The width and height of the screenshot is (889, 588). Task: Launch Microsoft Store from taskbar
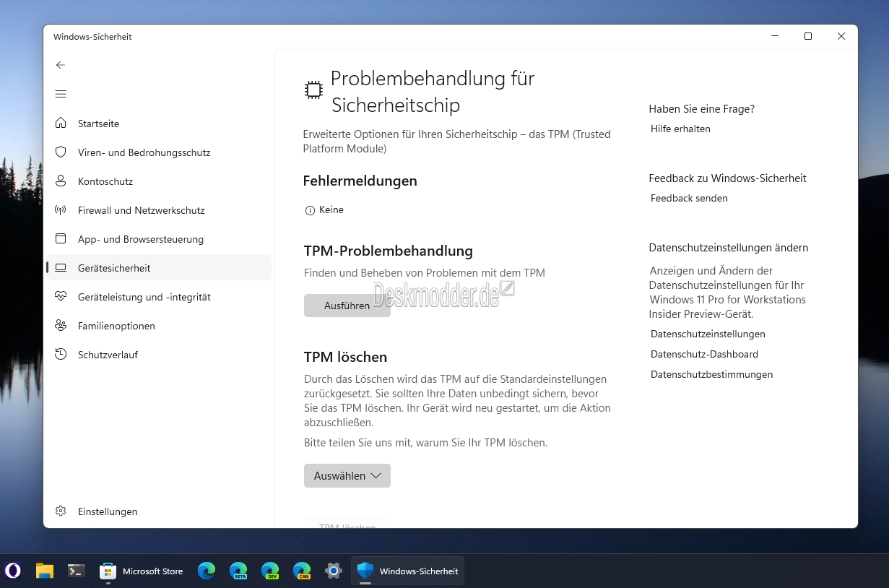(142, 571)
